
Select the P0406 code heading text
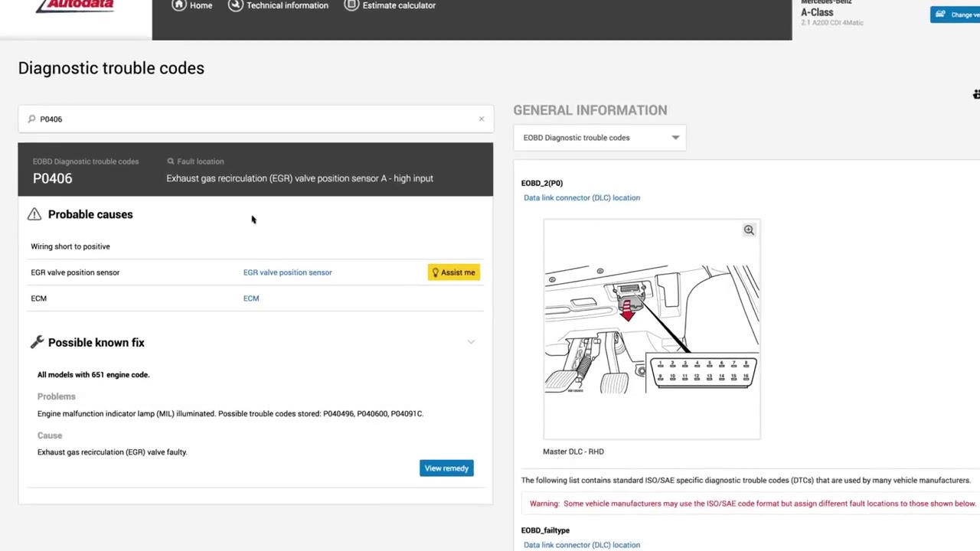point(53,178)
